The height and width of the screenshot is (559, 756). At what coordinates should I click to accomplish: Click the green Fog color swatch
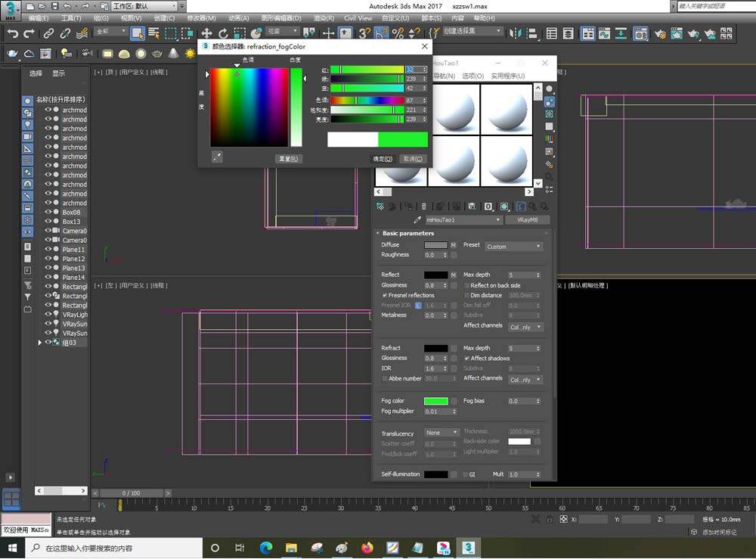click(x=435, y=401)
